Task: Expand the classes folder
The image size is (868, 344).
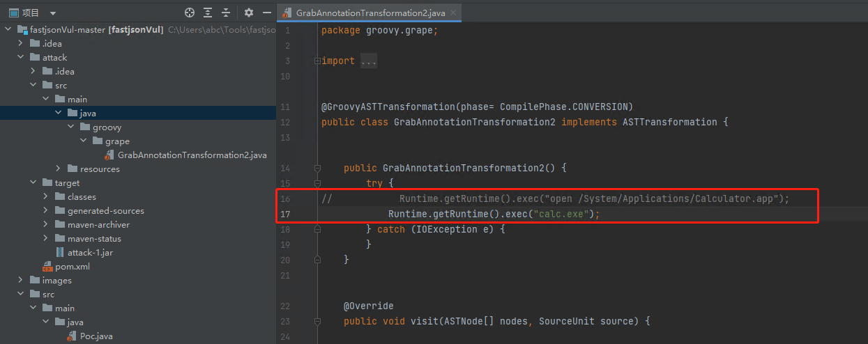Action: 45,196
